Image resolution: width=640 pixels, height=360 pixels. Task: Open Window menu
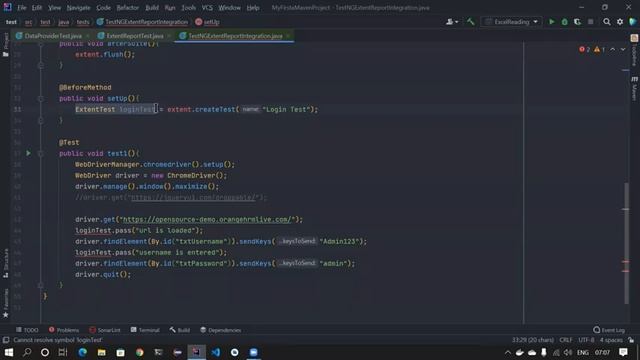pos(229,7)
